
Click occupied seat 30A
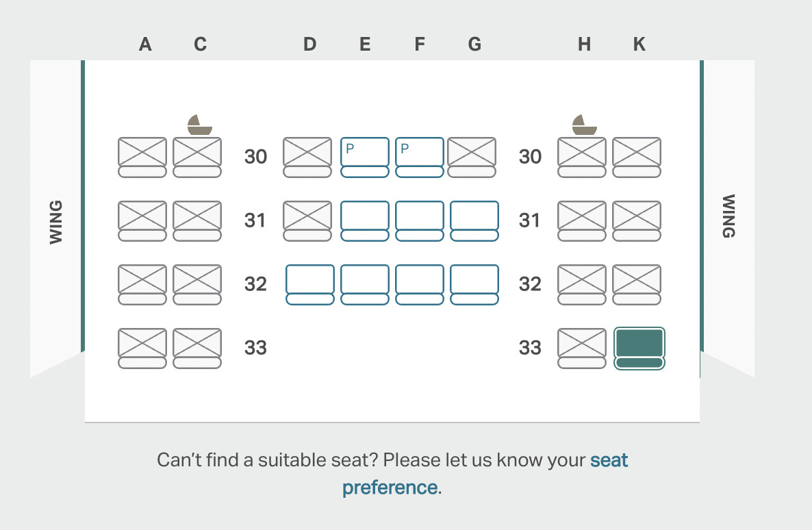tap(142, 157)
